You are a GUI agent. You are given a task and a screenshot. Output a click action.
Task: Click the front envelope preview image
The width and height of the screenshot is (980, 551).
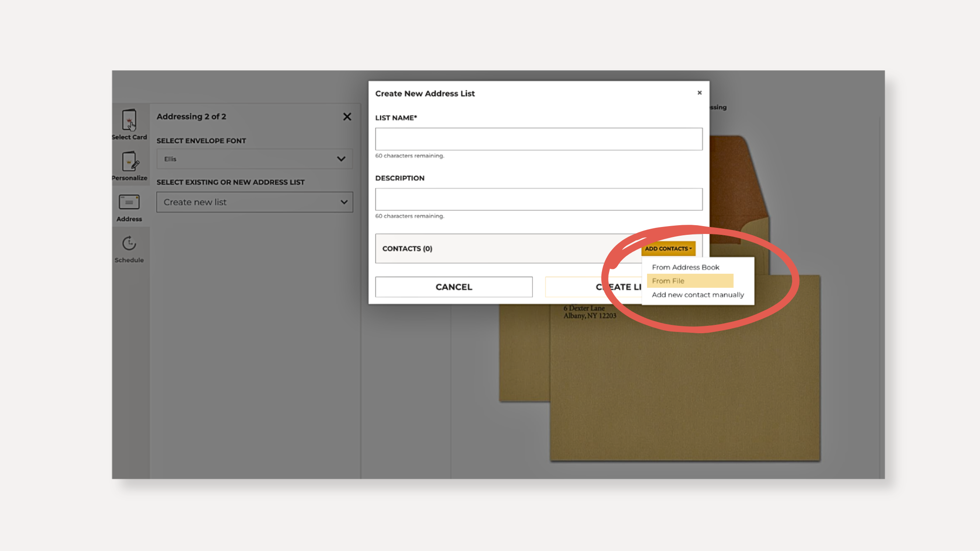coord(685,385)
